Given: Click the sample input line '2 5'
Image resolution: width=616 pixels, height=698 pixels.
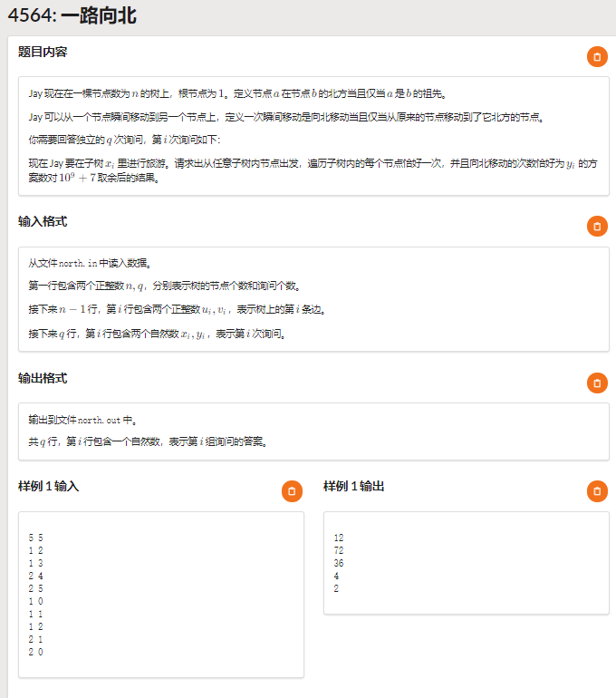Looking at the screenshot, I should point(36,589).
